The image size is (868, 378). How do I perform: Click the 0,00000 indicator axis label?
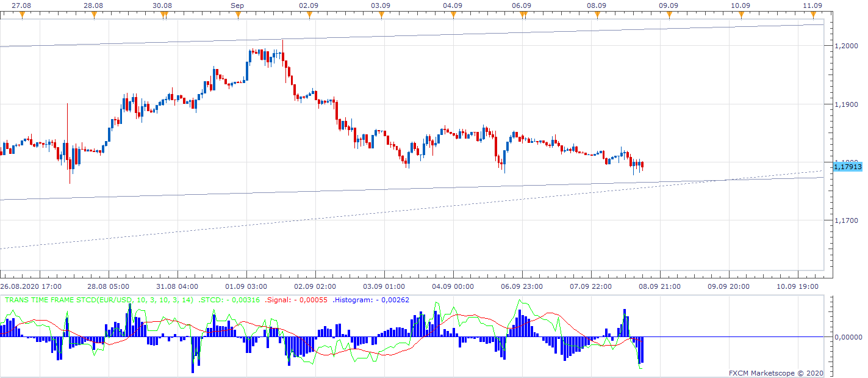[847, 336]
